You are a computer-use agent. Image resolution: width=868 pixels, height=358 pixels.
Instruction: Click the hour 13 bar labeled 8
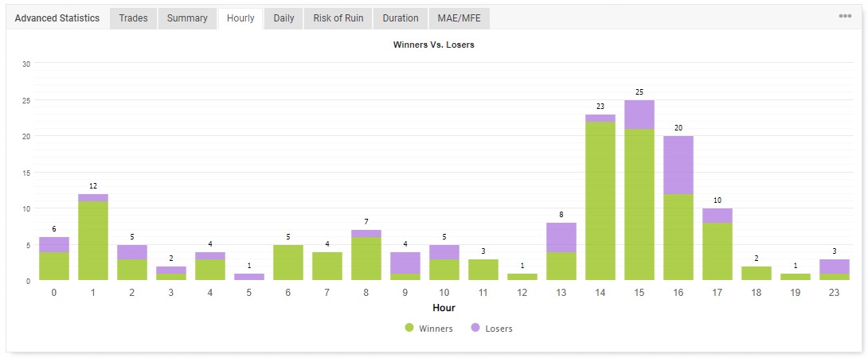point(561,251)
